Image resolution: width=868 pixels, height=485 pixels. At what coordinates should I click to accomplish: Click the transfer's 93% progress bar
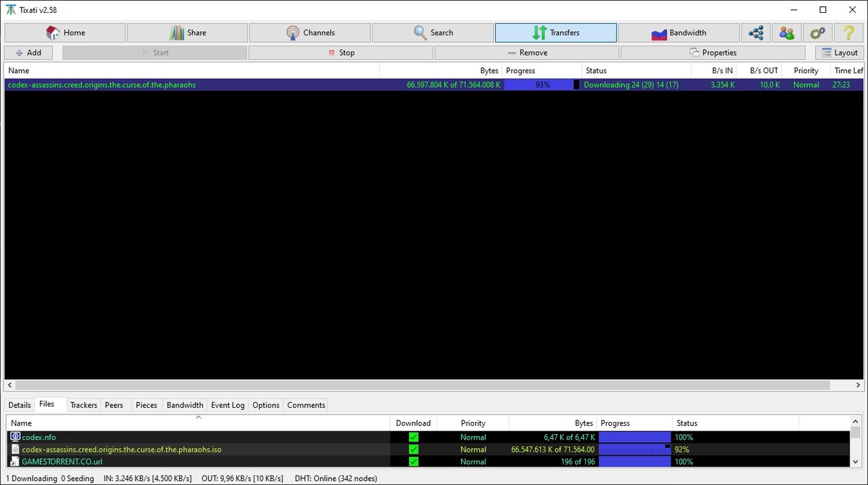542,85
